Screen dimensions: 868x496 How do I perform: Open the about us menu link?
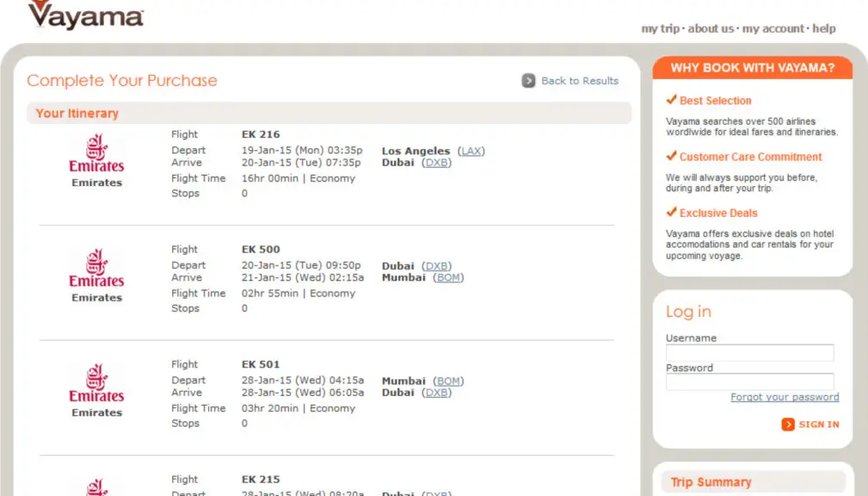711,28
